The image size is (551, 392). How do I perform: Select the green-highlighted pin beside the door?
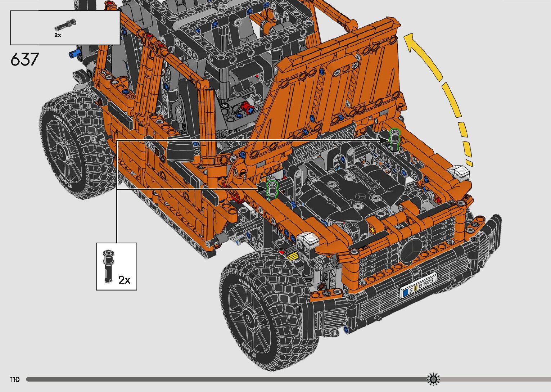coord(272,189)
